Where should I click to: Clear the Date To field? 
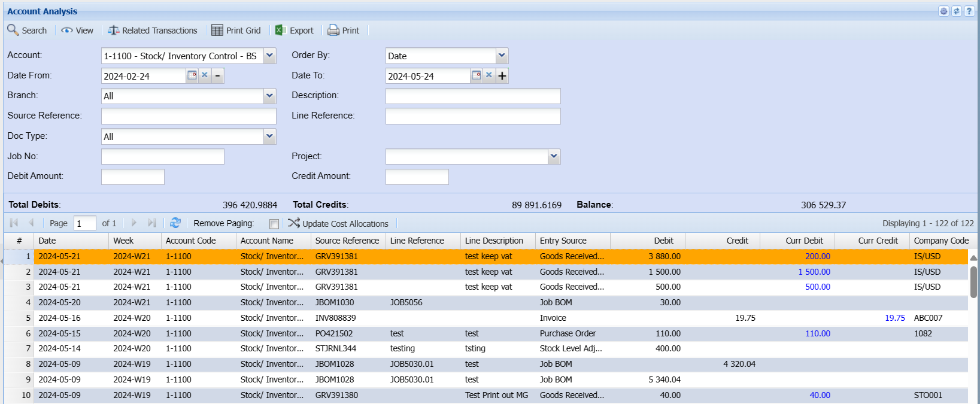pyautogui.click(x=489, y=75)
